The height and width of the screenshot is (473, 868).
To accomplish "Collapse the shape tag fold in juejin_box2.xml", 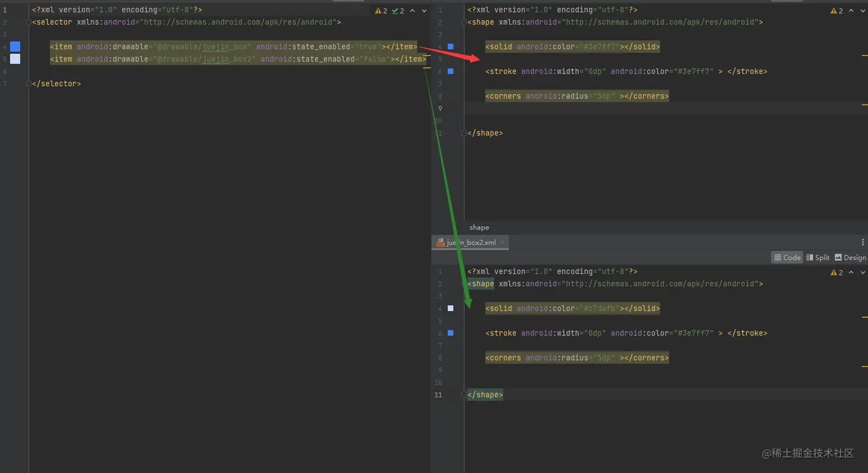I will [x=464, y=284].
